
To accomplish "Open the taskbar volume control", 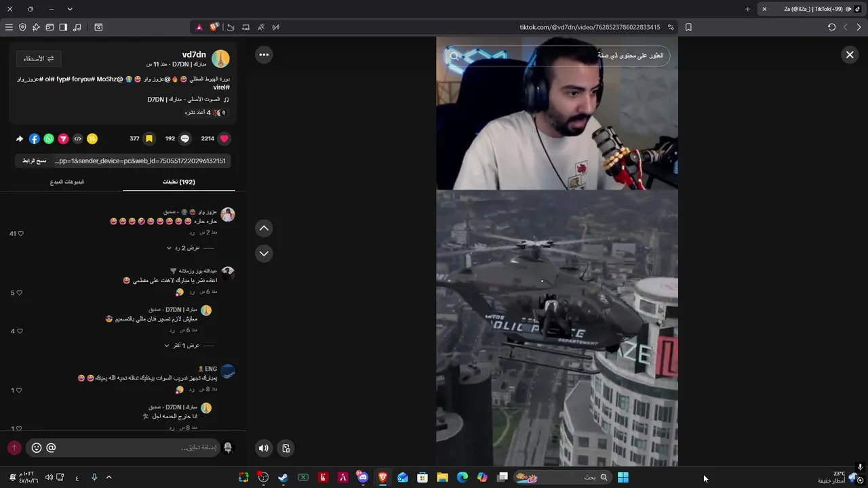I will [49, 477].
